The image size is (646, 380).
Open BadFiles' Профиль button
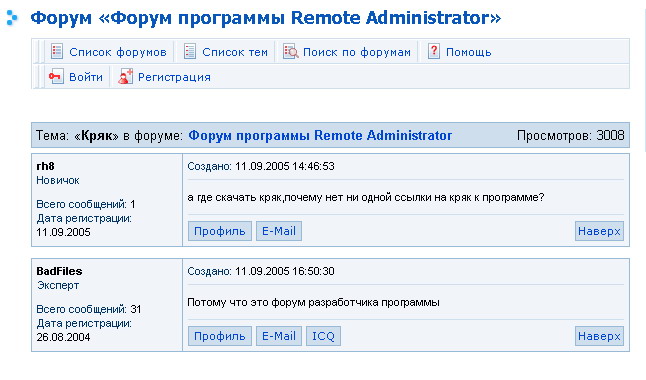pyautogui.click(x=220, y=336)
